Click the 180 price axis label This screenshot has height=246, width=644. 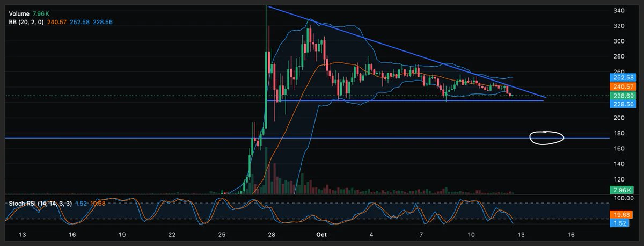(x=618, y=133)
